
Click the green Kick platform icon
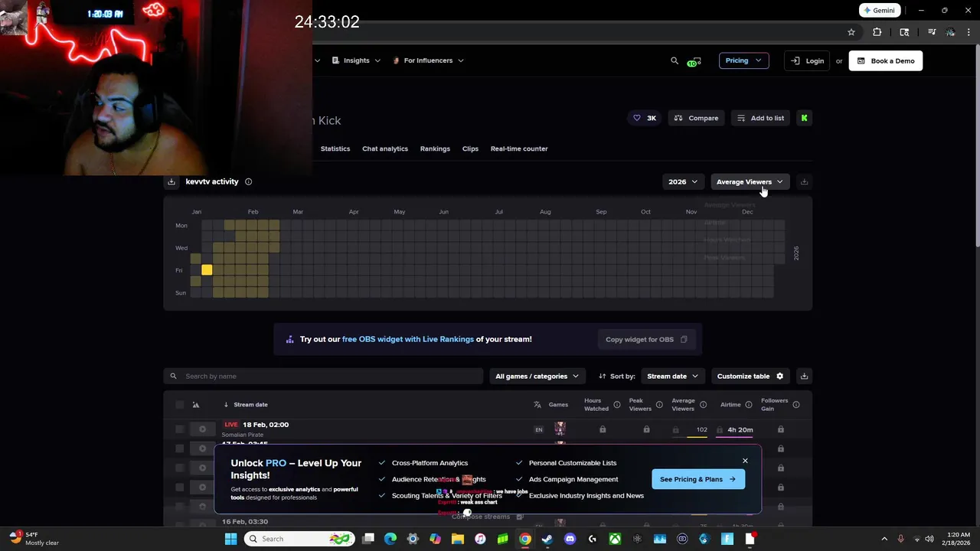coord(804,118)
